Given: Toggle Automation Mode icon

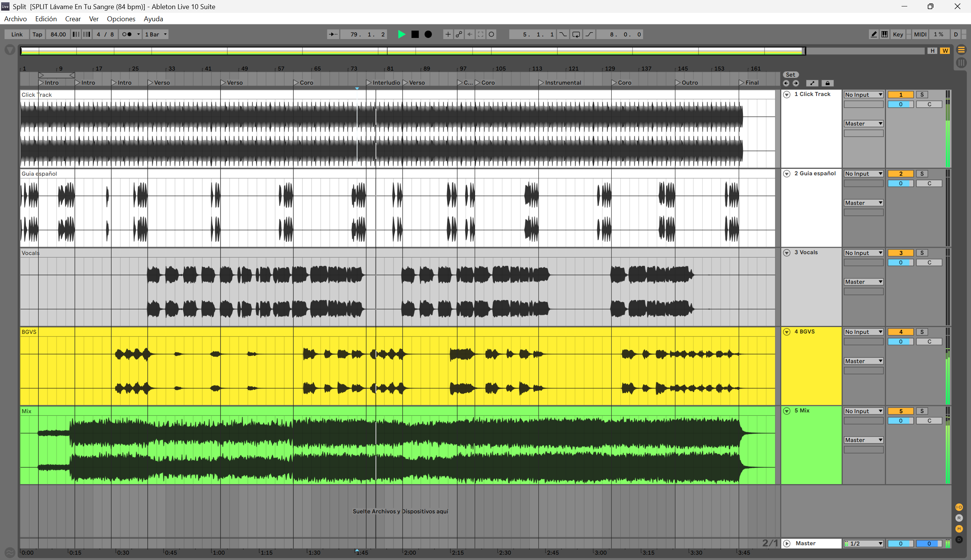Looking at the screenshot, I should [812, 83].
